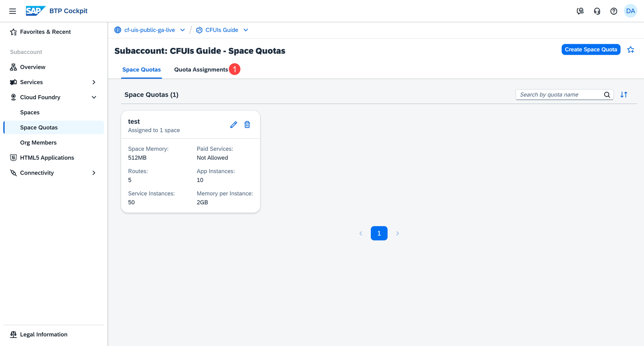Click the Cloud Foundry sidebar icon
The height and width of the screenshot is (346, 644).
tap(13, 97)
